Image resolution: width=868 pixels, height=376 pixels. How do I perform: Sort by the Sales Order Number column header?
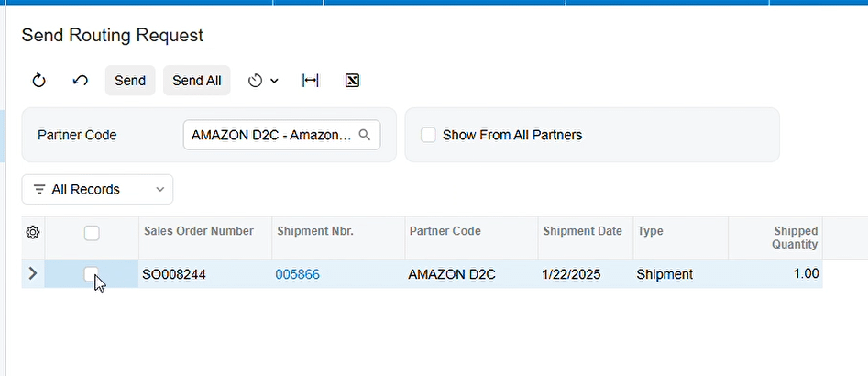pyautogui.click(x=199, y=231)
